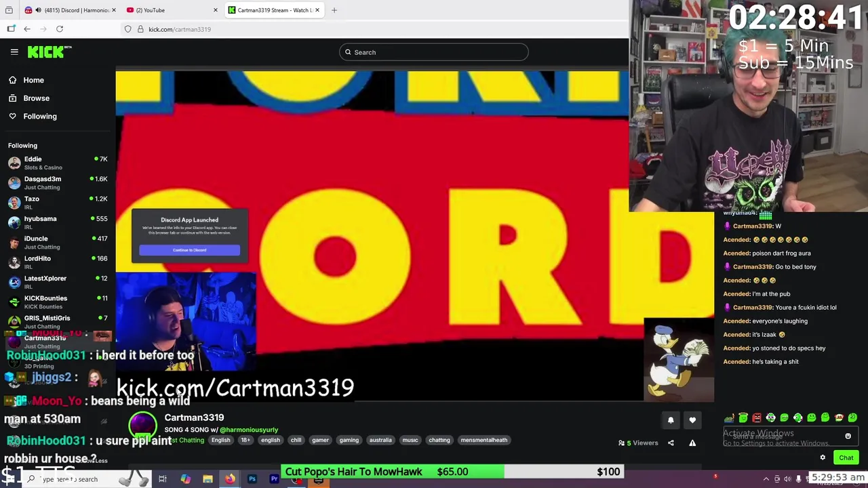
Task: Follow Cartman3319 with the heart button
Action: 692,420
